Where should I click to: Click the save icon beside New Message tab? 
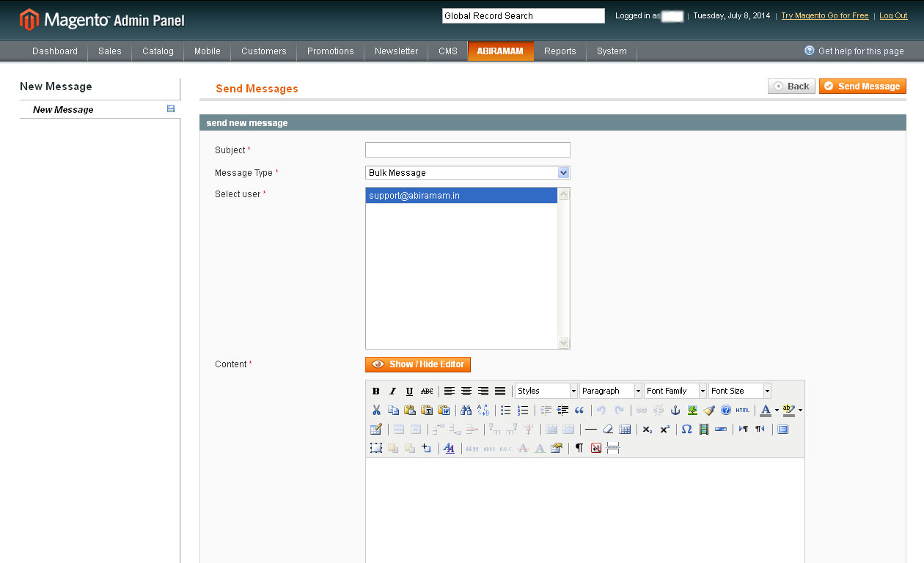171,109
